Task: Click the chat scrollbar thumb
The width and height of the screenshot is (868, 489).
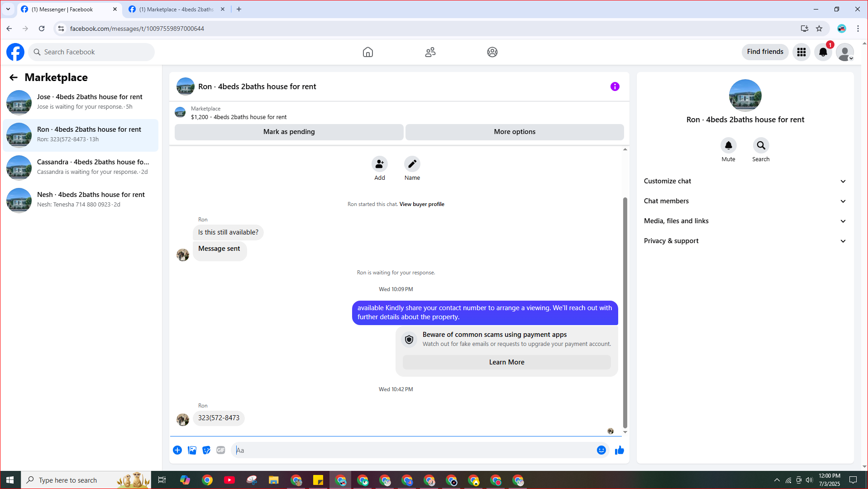Action: (x=625, y=312)
